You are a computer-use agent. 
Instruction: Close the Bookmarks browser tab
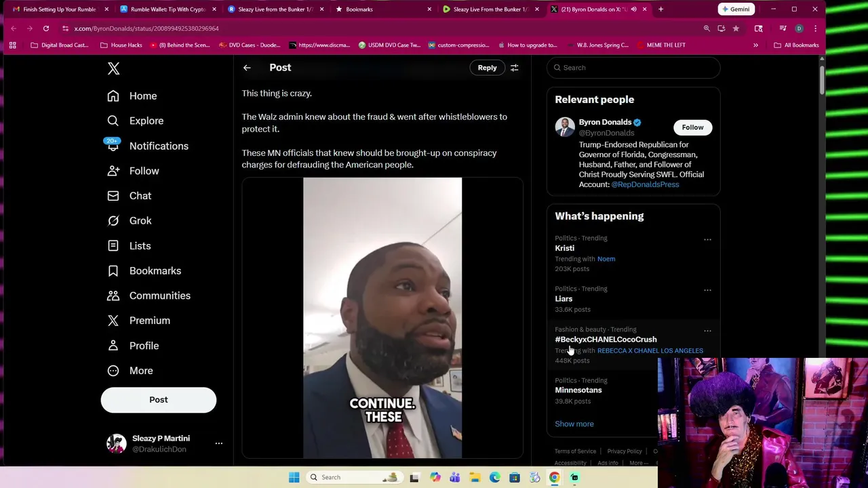pos(429,9)
